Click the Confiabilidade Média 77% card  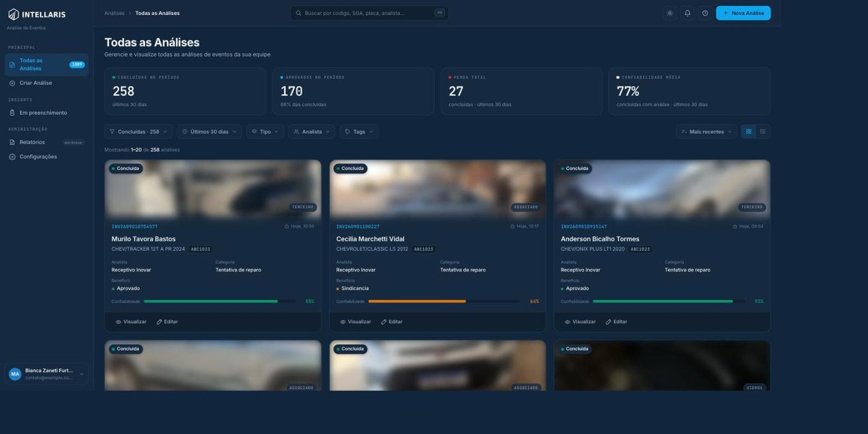click(689, 91)
